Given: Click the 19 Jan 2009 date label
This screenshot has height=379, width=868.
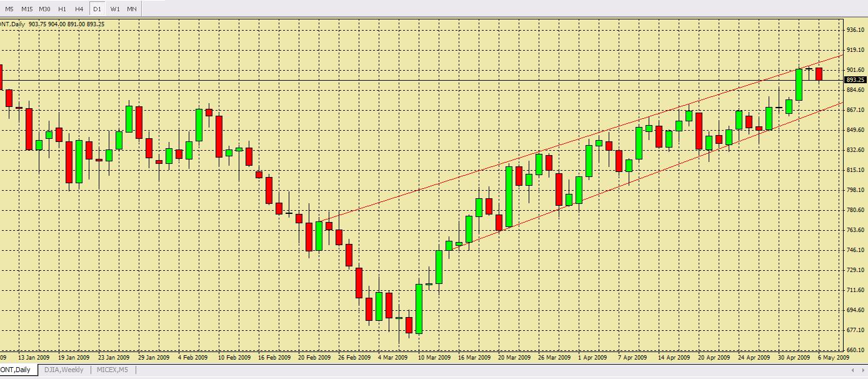Looking at the screenshot, I should (x=74, y=358).
